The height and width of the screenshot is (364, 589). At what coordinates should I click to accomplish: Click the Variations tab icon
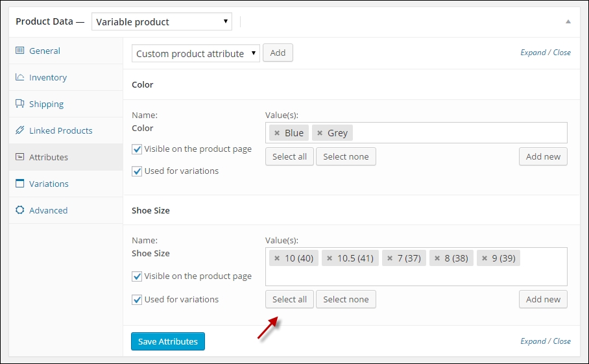(x=19, y=184)
